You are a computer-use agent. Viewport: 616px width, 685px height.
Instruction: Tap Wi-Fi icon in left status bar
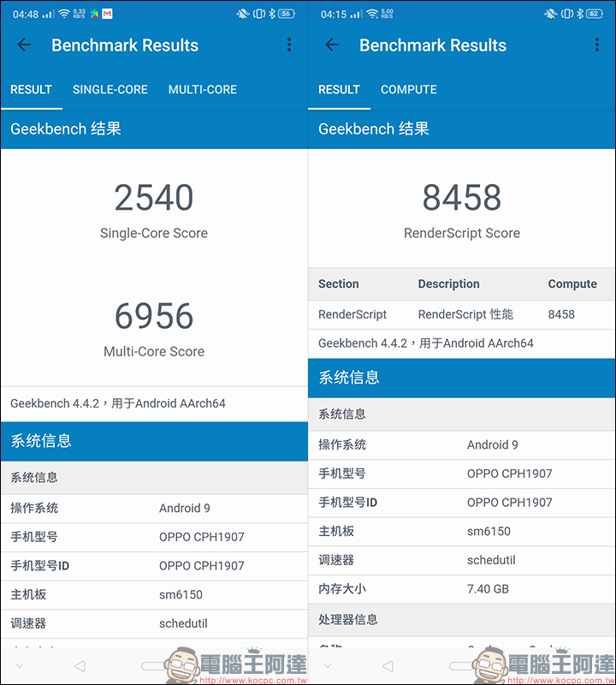(x=64, y=14)
